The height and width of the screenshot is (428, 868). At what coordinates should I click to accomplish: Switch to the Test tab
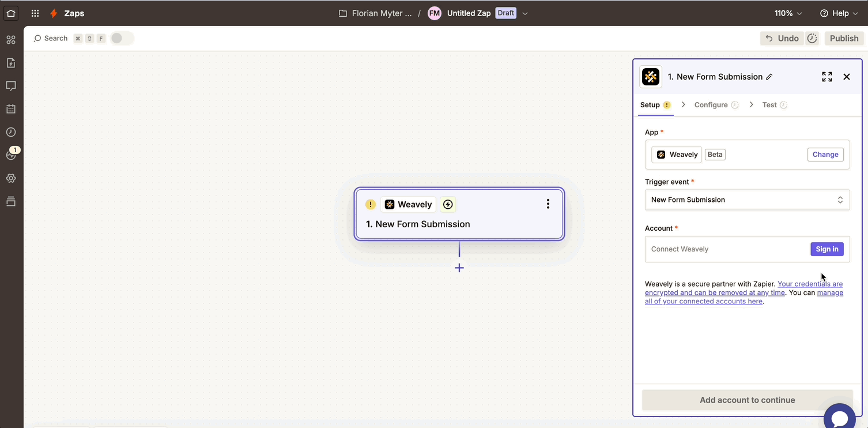(775, 105)
